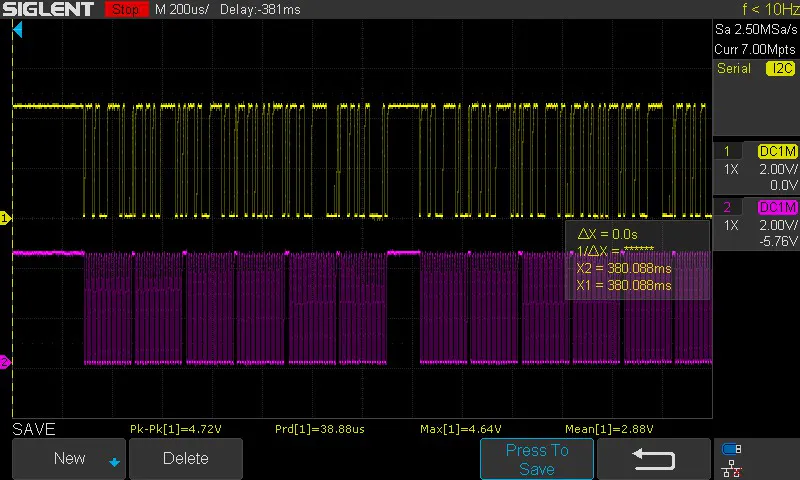
Task: Click the trigger position marker arrow
Action: pyautogui.click(x=18, y=30)
